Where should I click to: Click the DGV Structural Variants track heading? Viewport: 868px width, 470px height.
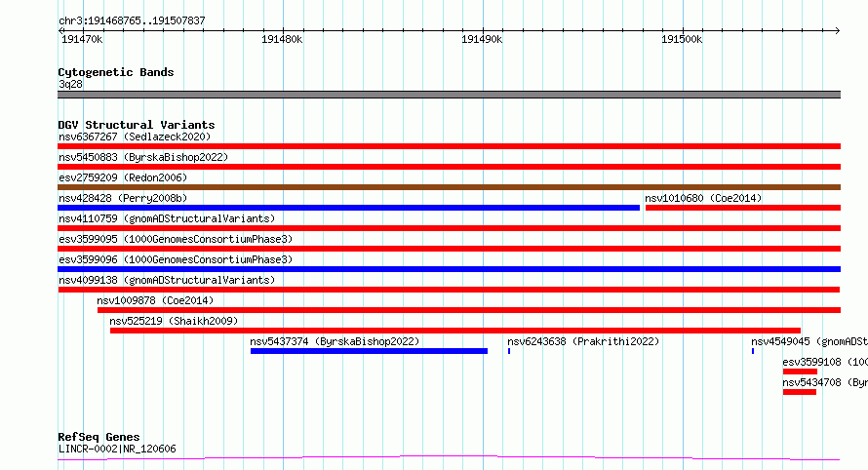pyautogui.click(x=137, y=125)
